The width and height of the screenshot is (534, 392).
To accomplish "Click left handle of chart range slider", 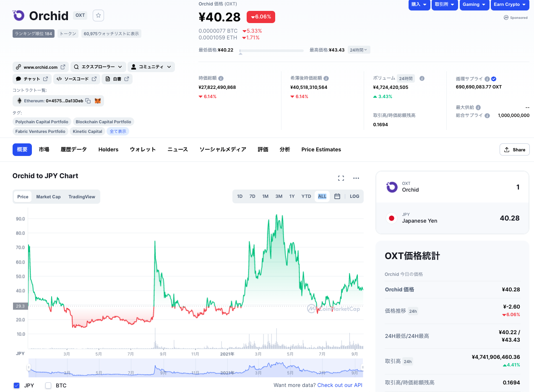I will 29,368.
